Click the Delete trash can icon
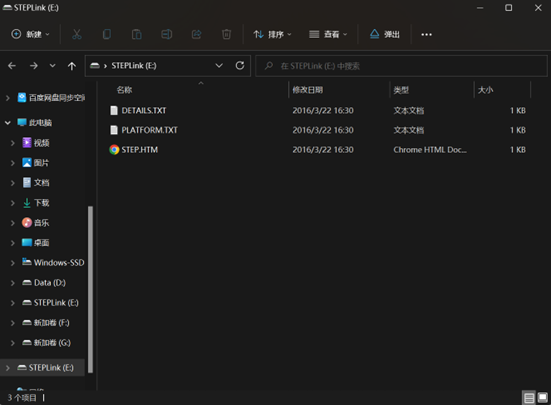The width and height of the screenshot is (551, 405). (x=226, y=34)
